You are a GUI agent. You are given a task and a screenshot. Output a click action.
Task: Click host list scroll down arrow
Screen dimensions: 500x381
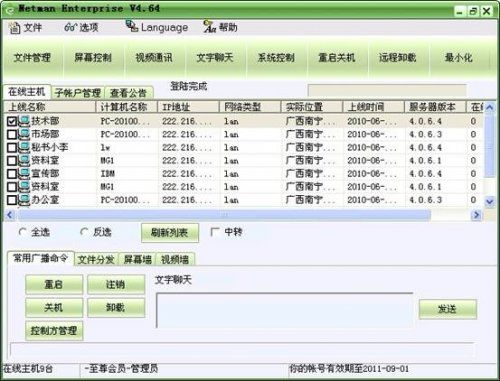click(489, 202)
